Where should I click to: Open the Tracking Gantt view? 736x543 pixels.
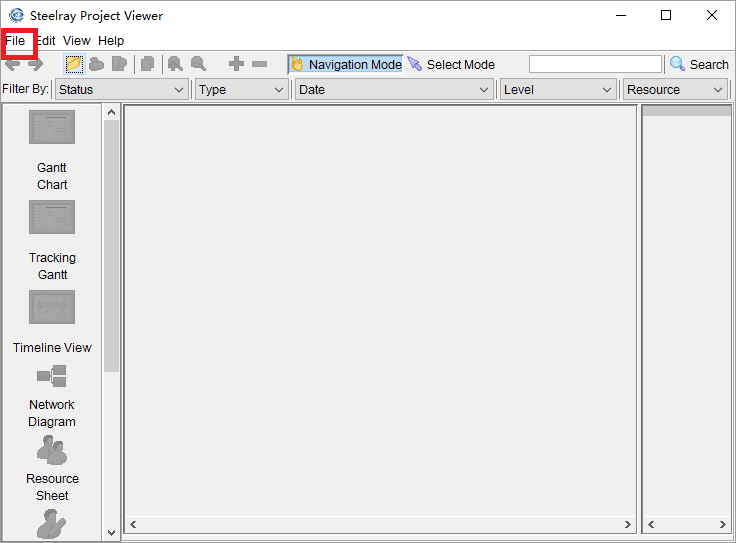(52, 240)
